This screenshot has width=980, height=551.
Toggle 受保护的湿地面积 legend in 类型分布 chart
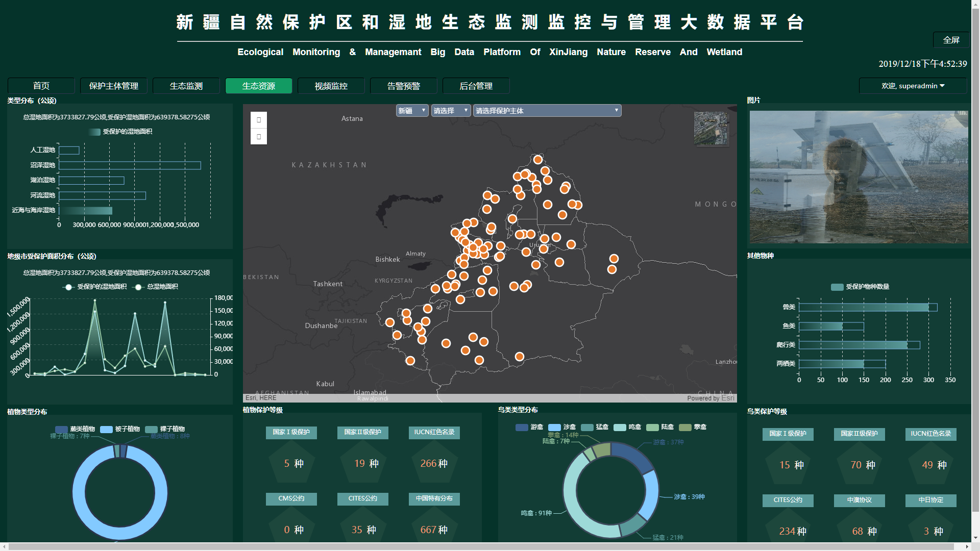[x=120, y=132]
